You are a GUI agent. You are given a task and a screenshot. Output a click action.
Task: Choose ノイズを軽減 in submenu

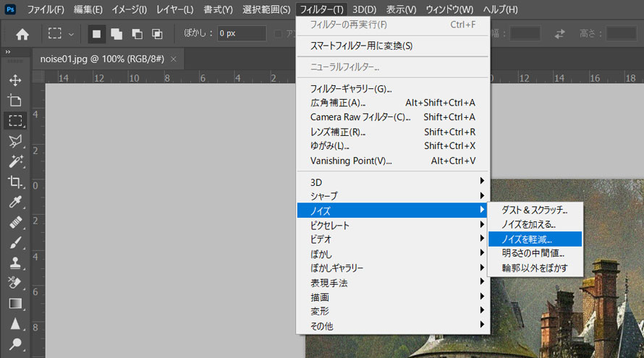[535, 239]
